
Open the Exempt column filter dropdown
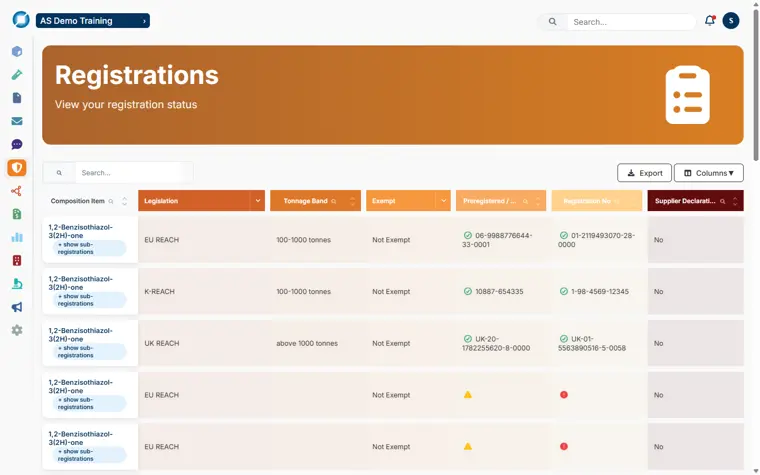tap(443, 201)
